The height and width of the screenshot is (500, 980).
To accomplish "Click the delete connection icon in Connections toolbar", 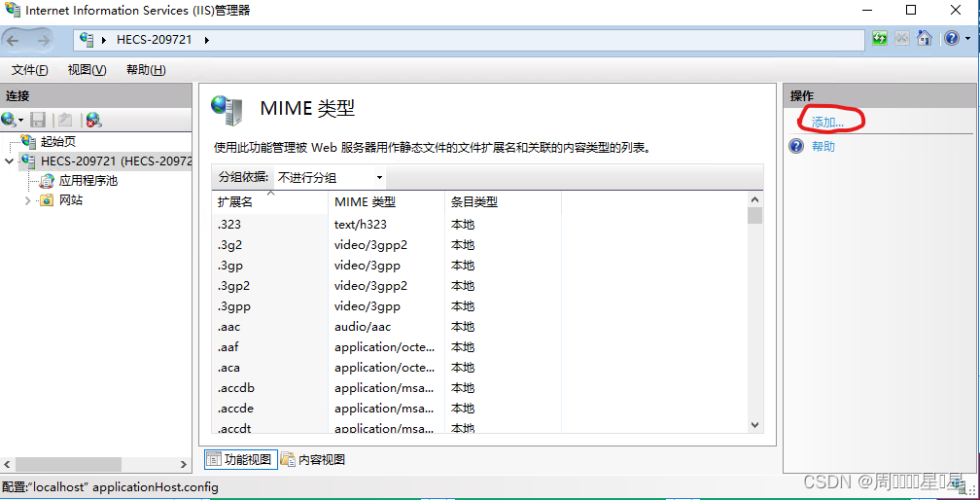I will click(x=93, y=120).
